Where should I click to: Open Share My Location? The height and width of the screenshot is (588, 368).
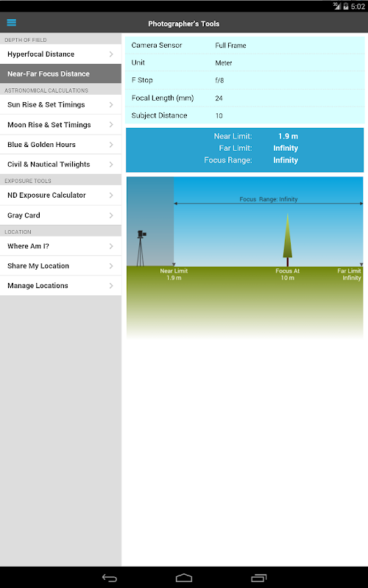[60, 266]
